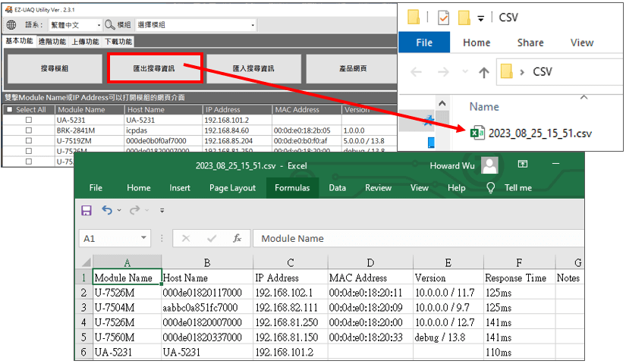Click the up one level arrow in Explorer
The height and width of the screenshot is (364, 626).
point(484,72)
